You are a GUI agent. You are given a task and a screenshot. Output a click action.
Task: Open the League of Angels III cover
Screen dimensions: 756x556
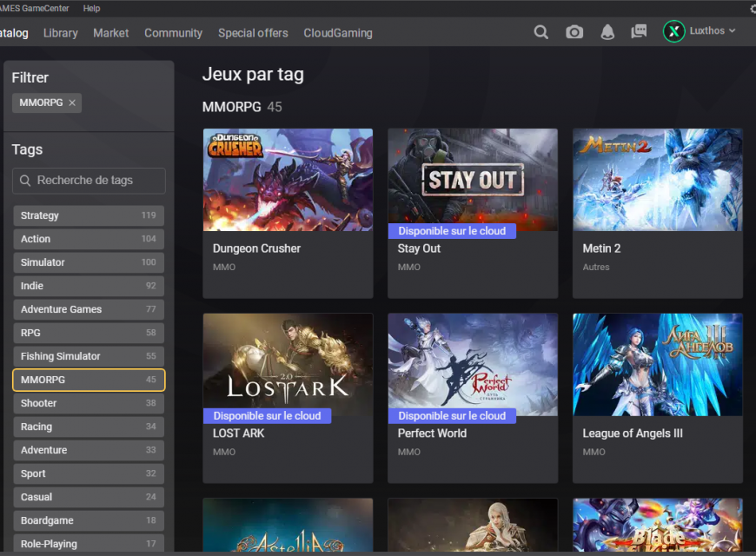(x=658, y=365)
